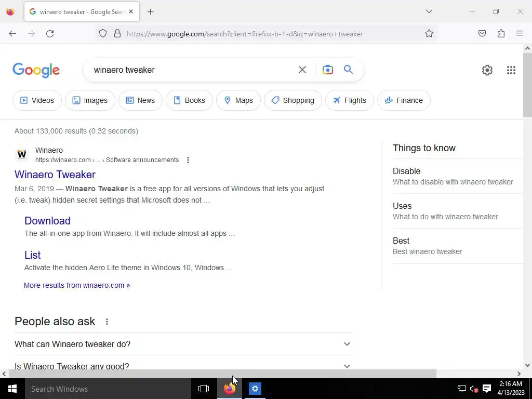
Task: Bookmark this page with the star icon
Action: (429, 34)
